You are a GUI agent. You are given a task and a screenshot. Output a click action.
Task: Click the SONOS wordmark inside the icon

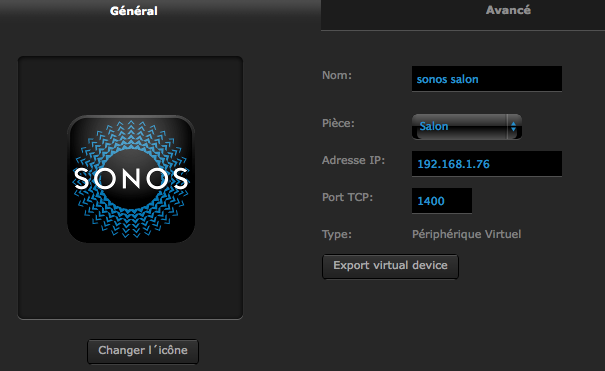click(131, 179)
